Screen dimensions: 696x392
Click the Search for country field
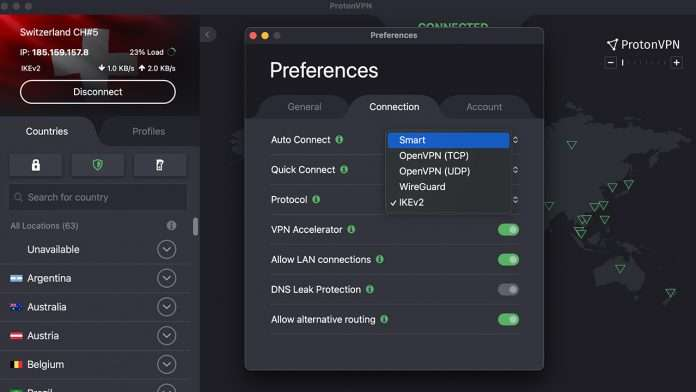(x=98, y=197)
